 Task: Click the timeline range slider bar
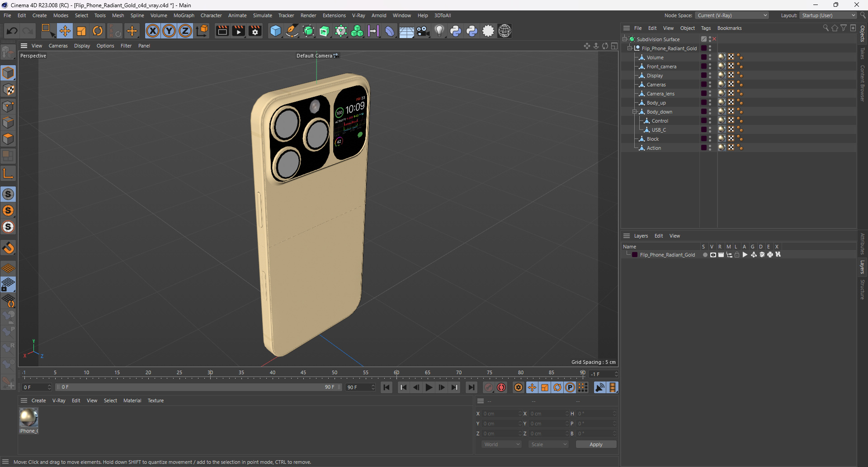[198, 387]
